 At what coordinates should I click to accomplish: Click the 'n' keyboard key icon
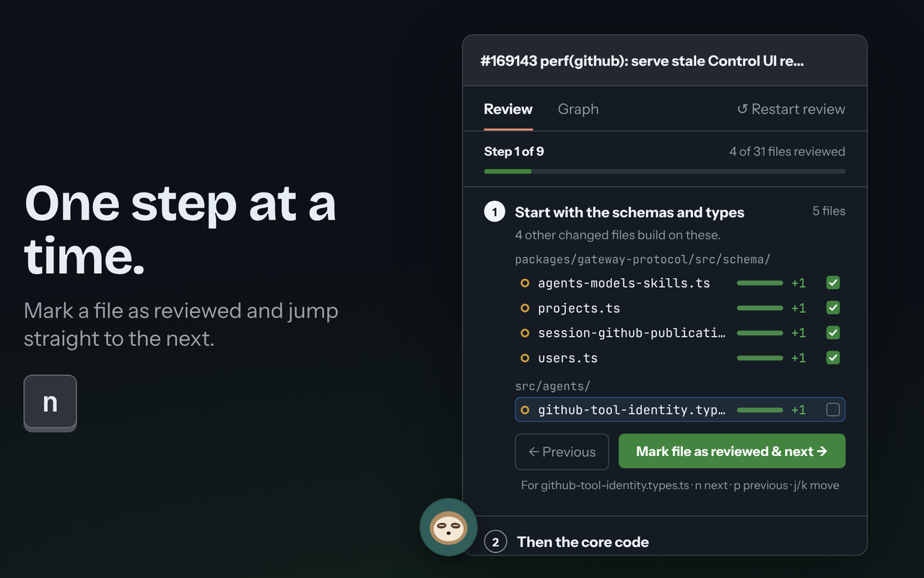51,403
